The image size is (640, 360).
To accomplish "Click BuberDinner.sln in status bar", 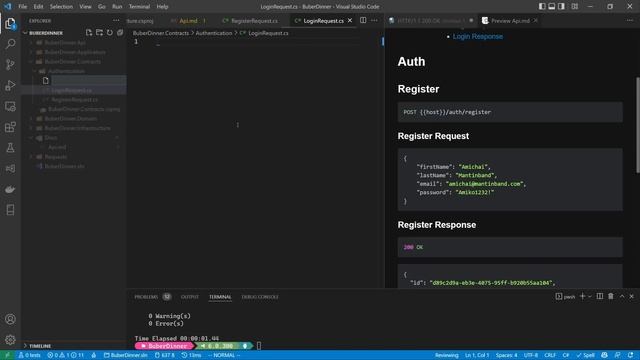I will click(126, 355).
